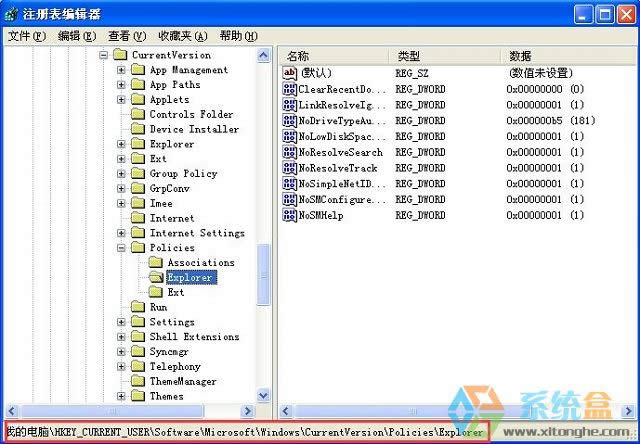Image resolution: width=640 pixels, height=444 pixels.
Task: Select the NoSMHelp value name
Action: click(x=321, y=215)
